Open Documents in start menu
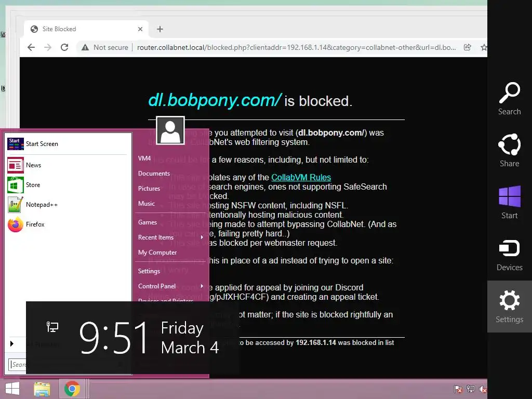 (154, 174)
